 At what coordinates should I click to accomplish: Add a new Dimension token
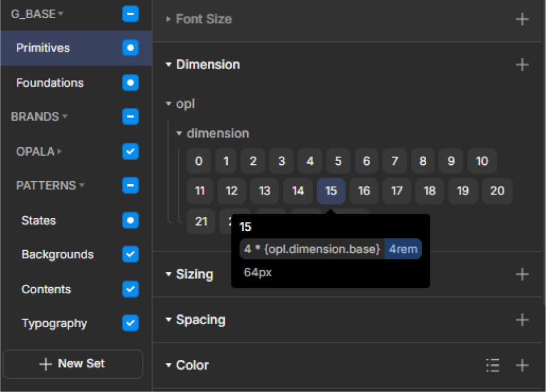coord(522,65)
